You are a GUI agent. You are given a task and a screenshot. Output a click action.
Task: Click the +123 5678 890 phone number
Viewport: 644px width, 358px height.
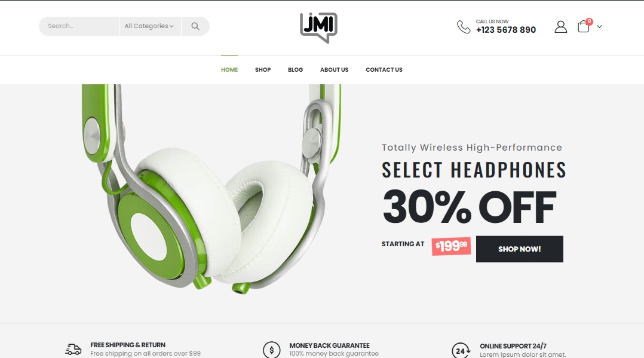click(x=506, y=30)
